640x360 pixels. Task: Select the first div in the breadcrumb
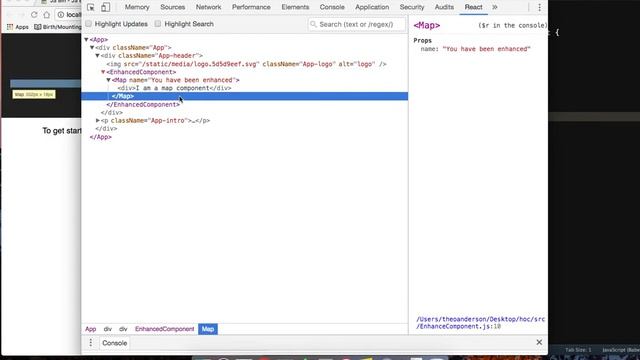coord(107,329)
